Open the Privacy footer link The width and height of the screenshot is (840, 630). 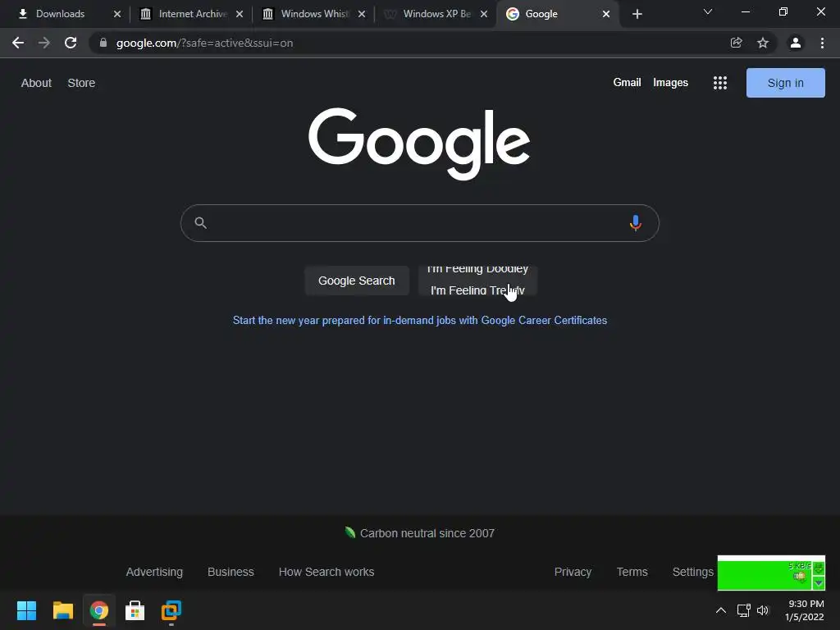(x=573, y=572)
